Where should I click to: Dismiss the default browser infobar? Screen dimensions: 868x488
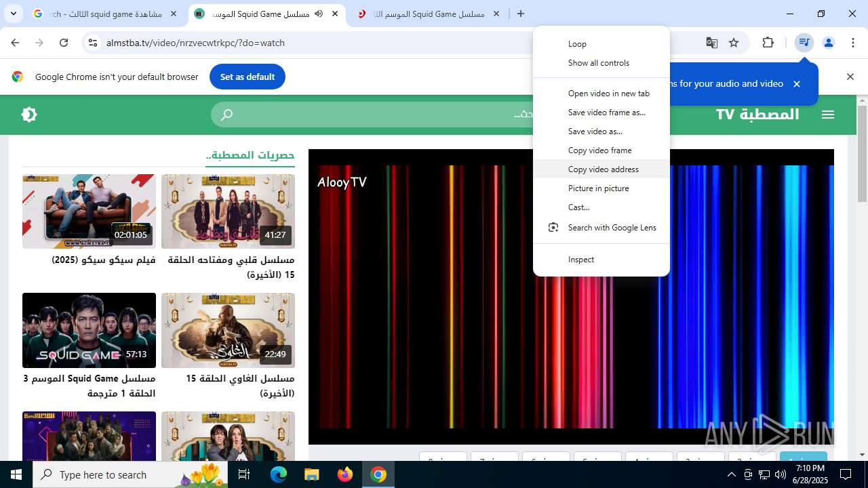(x=850, y=77)
